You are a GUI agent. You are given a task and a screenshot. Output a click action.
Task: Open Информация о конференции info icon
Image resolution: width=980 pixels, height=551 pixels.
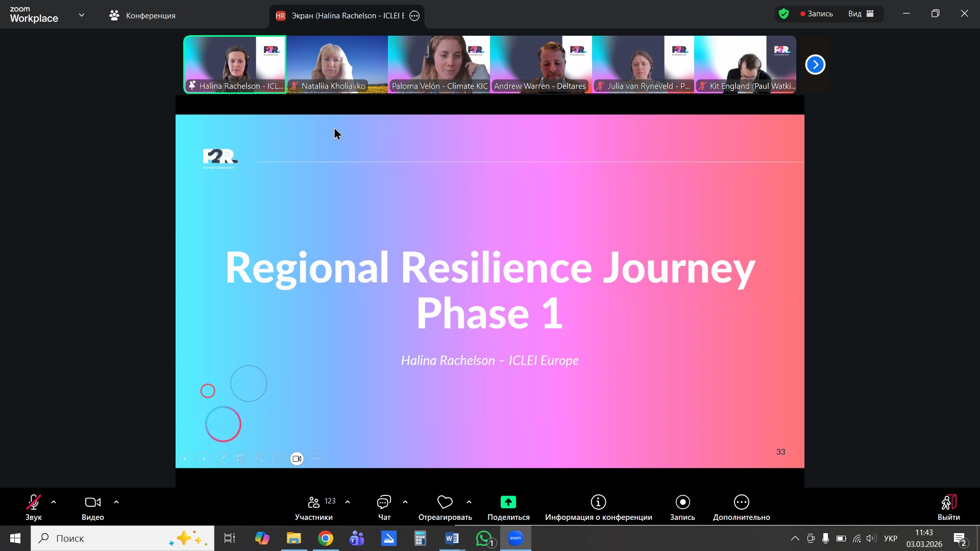click(x=598, y=503)
